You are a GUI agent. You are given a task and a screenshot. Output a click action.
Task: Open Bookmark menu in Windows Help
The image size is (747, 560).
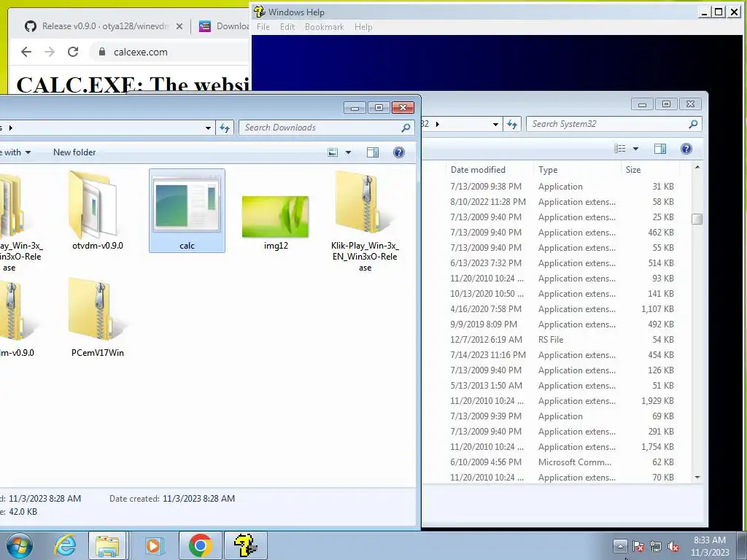coord(324,27)
